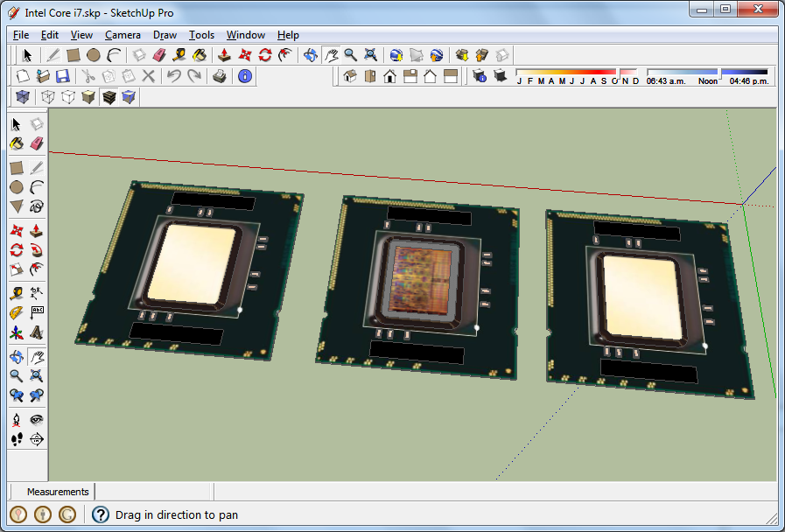The image size is (785, 532).
Task: Open the Edit menu
Action: (x=50, y=35)
